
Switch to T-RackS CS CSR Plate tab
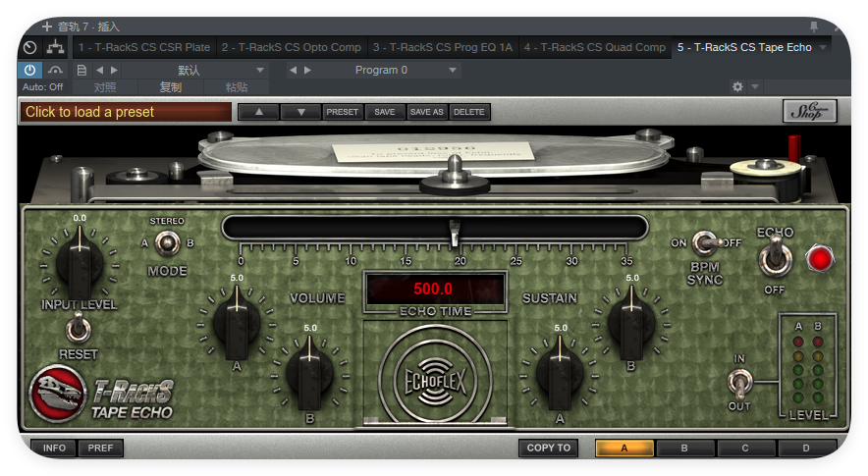pyautogui.click(x=144, y=47)
